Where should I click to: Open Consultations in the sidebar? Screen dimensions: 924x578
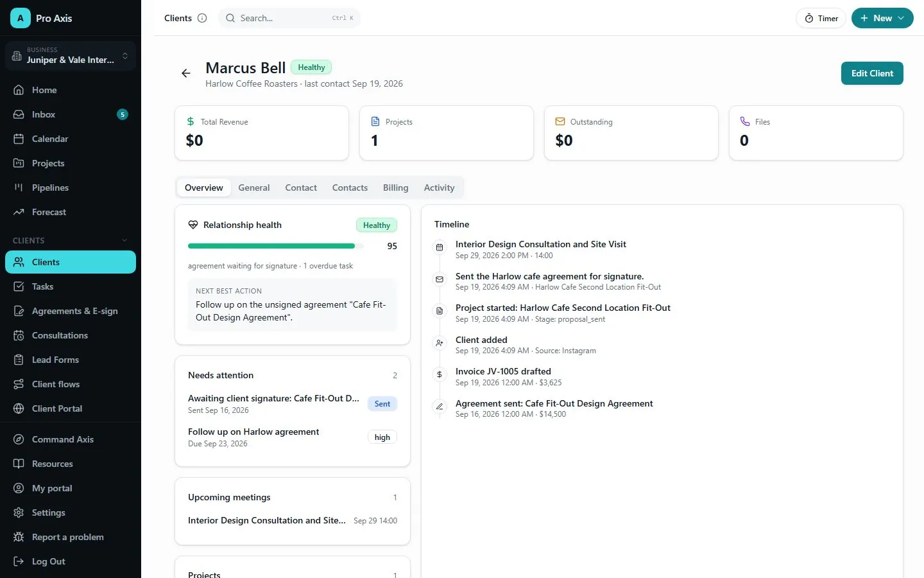pyautogui.click(x=71, y=335)
